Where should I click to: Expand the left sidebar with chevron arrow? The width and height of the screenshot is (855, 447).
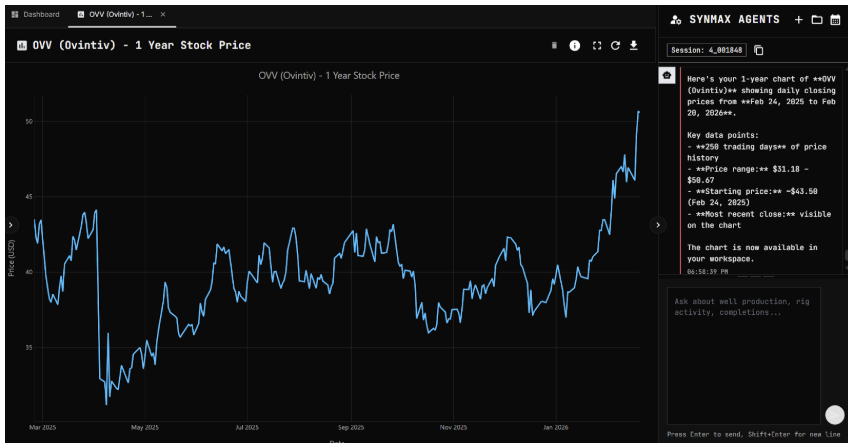(x=10, y=225)
